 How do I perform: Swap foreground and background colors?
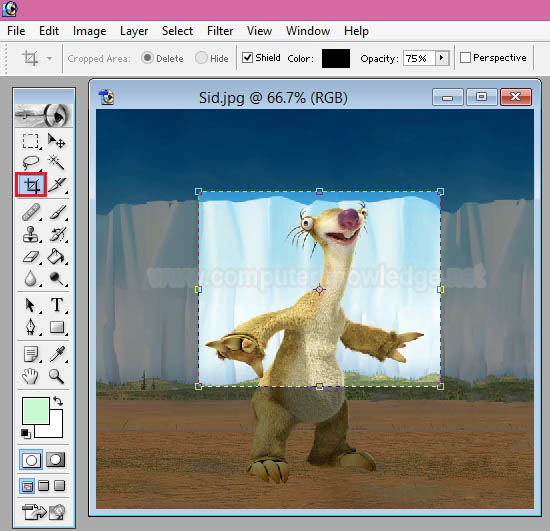(58, 401)
